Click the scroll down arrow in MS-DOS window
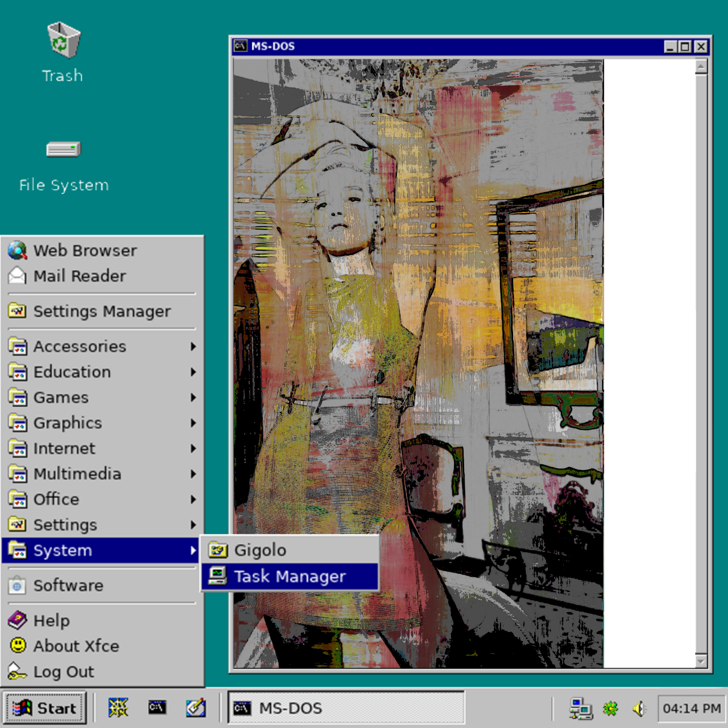This screenshot has height=728, width=728. click(x=701, y=661)
